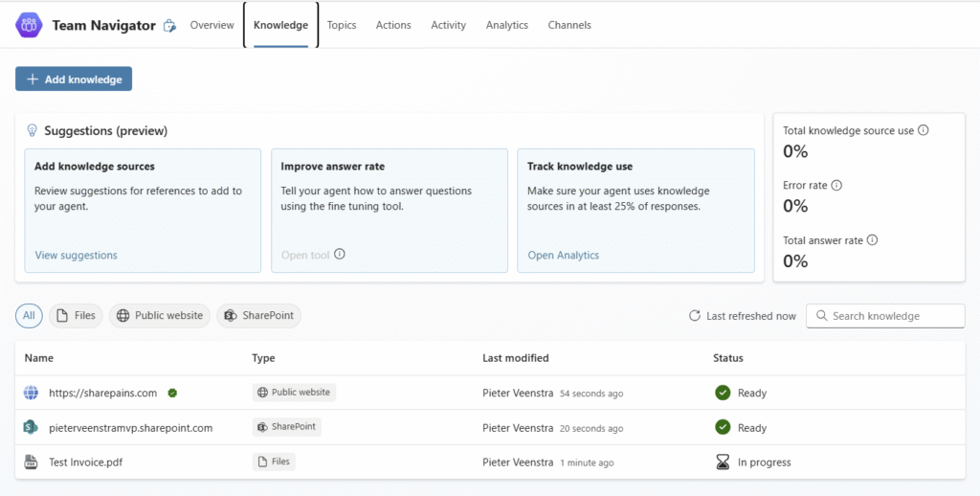Open the Track knowledge use card

pos(635,210)
